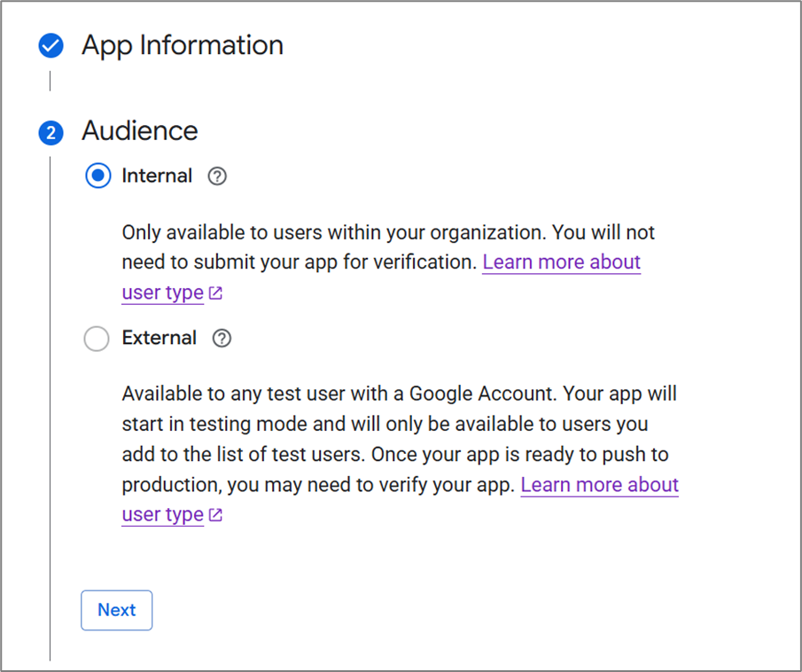The width and height of the screenshot is (802, 672).
Task: Click text 'production, you may need to verify your app'
Action: pos(318,485)
